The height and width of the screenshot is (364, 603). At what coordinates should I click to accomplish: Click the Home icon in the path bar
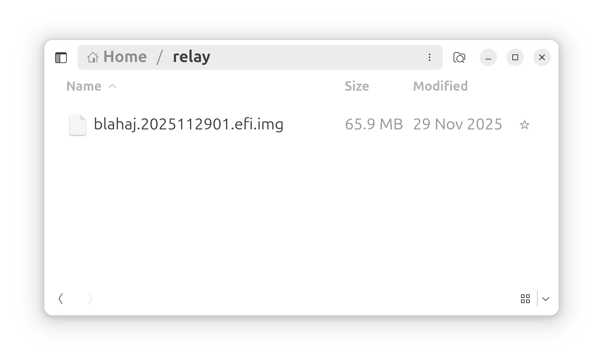click(93, 57)
